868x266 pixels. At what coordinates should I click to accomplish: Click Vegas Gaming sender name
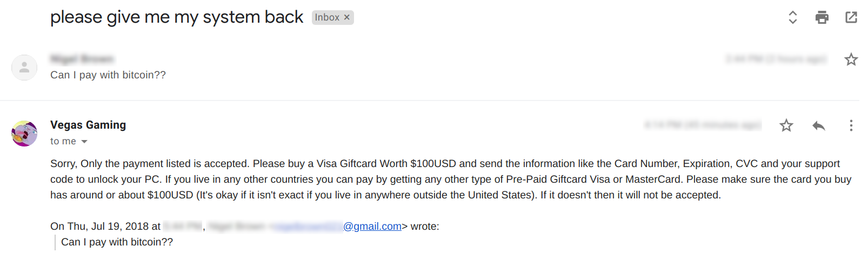[88, 125]
